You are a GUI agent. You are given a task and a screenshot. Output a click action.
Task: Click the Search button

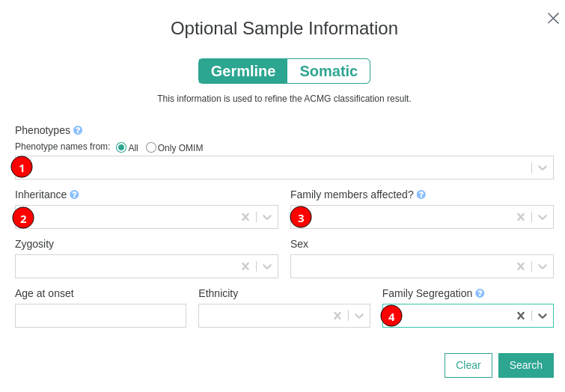[526, 365]
